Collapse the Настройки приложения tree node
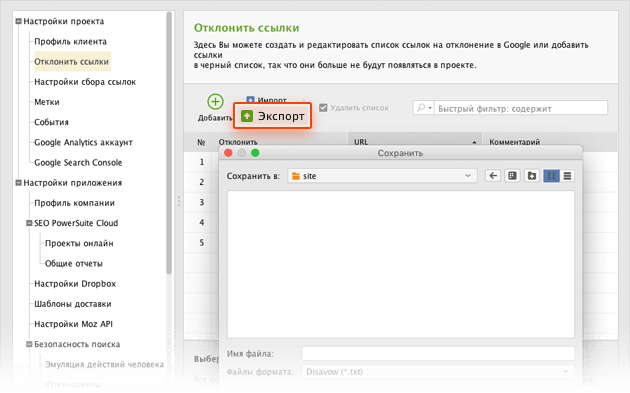 [x=18, y=182]
